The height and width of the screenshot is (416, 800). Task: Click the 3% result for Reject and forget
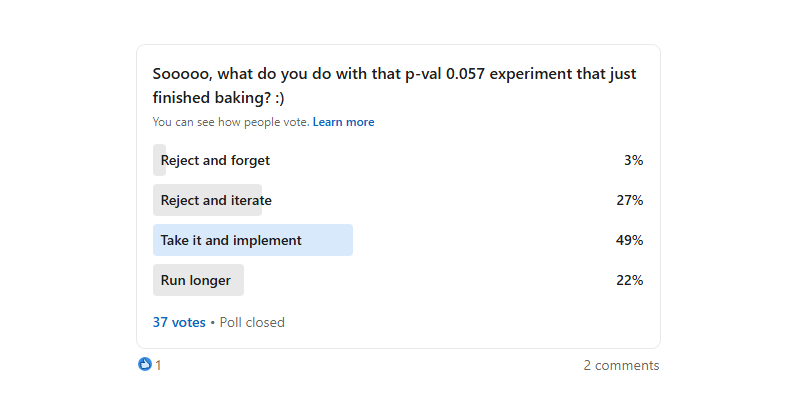pyautogui.click(x=633, y=160)
